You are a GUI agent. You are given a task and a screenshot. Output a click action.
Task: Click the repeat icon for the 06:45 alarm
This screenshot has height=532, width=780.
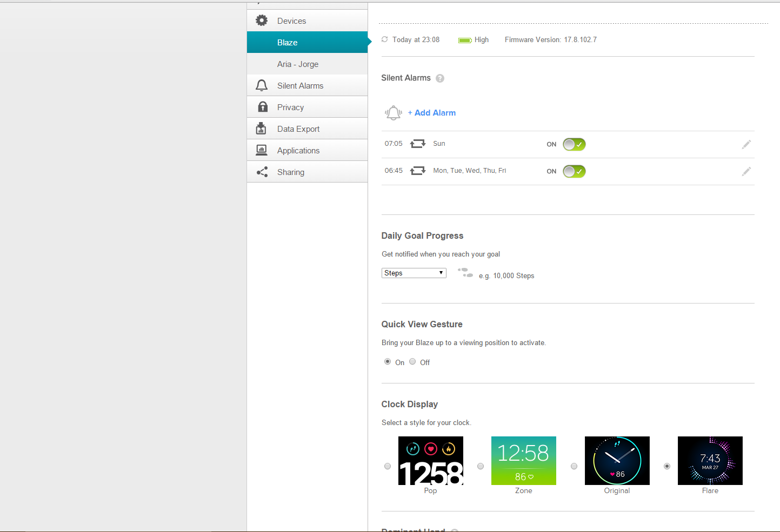point(418,171)
